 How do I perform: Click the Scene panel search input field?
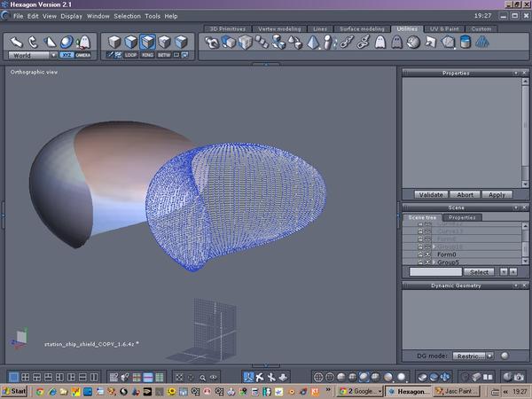tap(435, 272)
